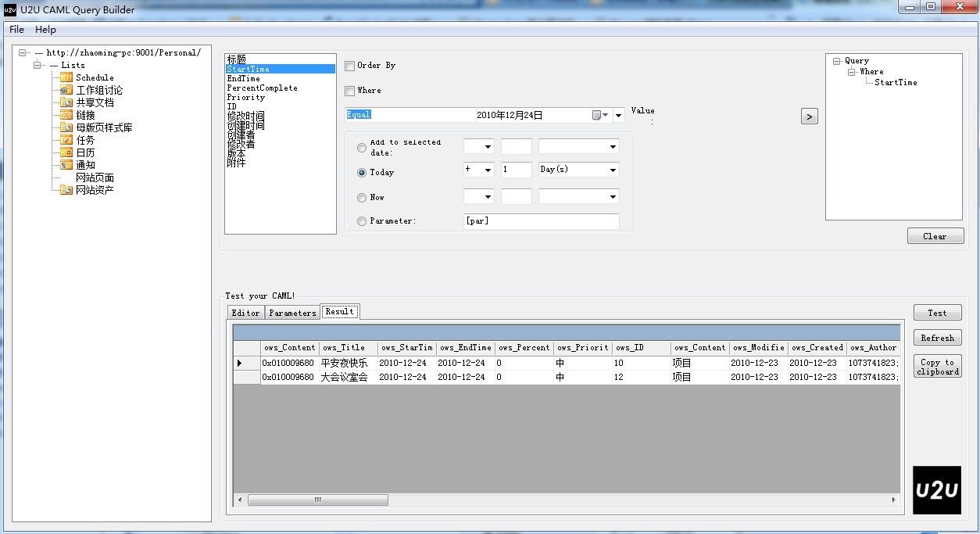Select the PercentComplete field in field list

click(x=262, y=88)
